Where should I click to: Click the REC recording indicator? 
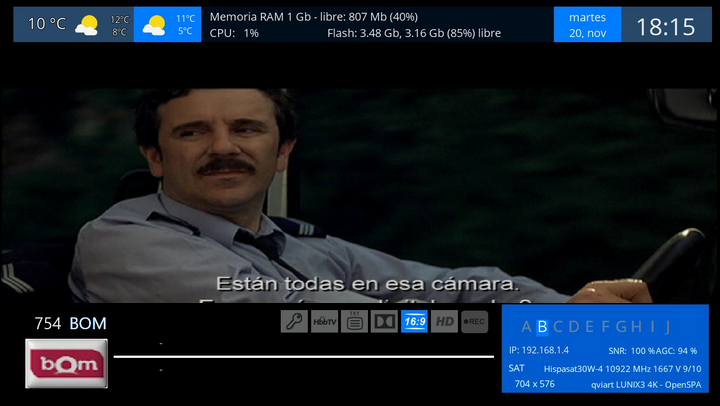pyautogui.click(x=474, y=321)
